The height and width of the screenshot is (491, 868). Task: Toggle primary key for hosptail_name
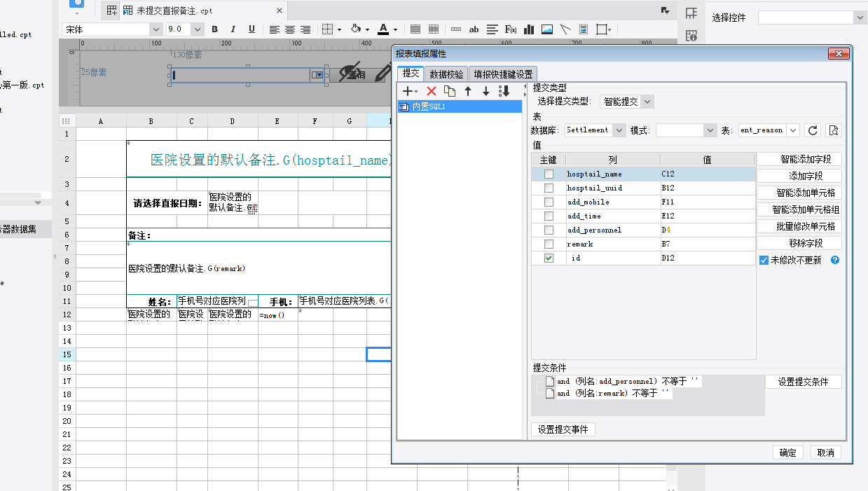[x=549, y=174]
